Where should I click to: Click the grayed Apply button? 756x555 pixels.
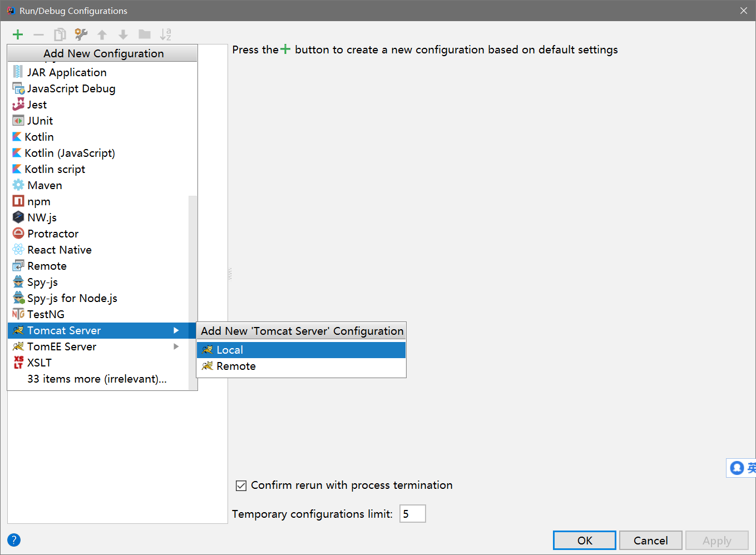[717, 541]
